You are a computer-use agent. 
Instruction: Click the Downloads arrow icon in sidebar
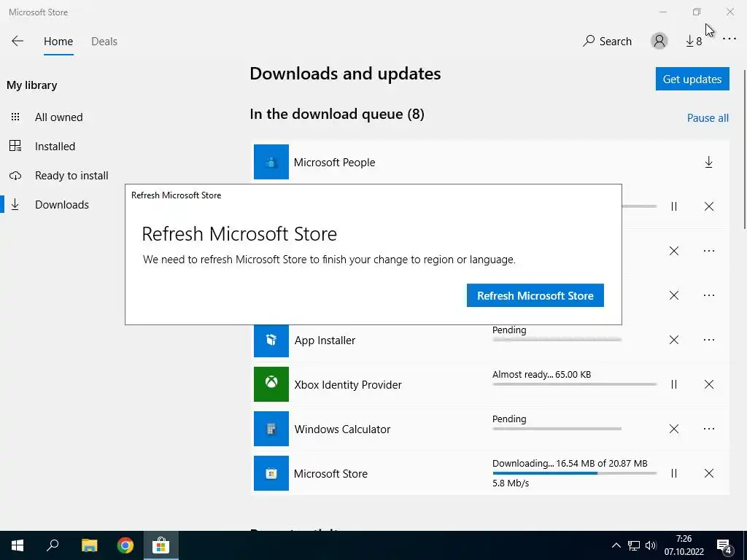tap(15, 204)
